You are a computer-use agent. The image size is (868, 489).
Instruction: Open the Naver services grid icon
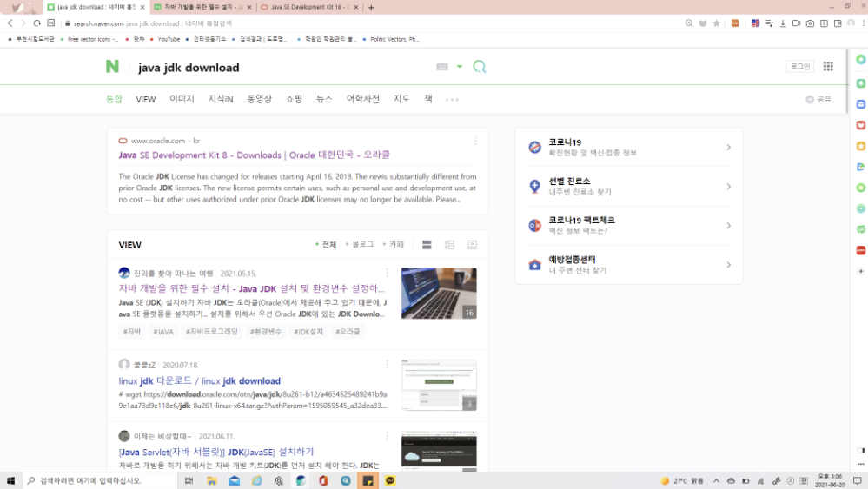pyautogui.click(x=828, y=66)
